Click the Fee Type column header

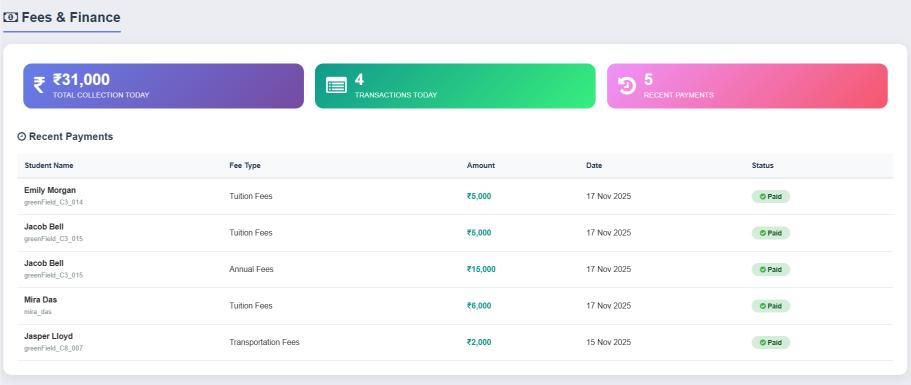(x=245, y=165)
